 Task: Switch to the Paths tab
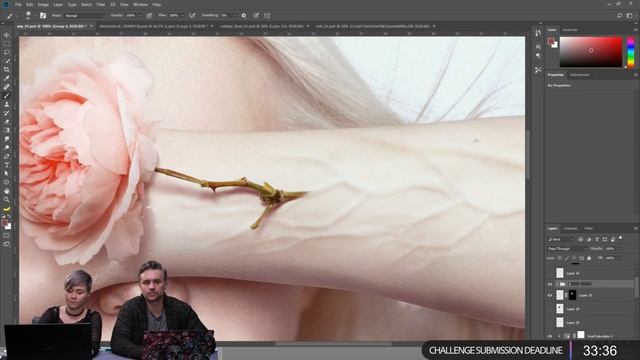click(x=589, y=229)
